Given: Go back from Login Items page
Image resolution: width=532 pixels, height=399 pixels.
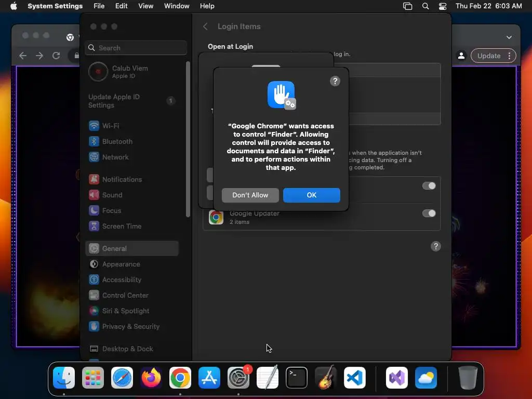Looking at the screenshot, I should [x=205, y=26].
